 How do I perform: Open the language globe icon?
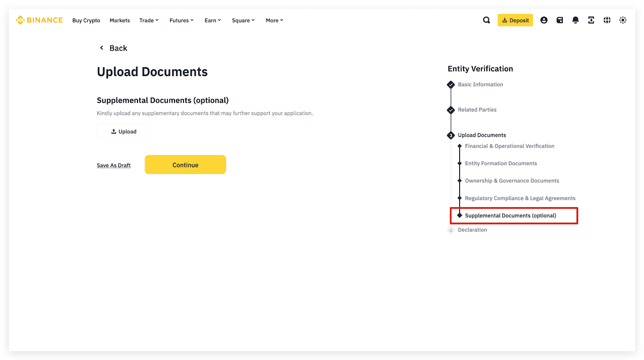(x=607, y=20)
